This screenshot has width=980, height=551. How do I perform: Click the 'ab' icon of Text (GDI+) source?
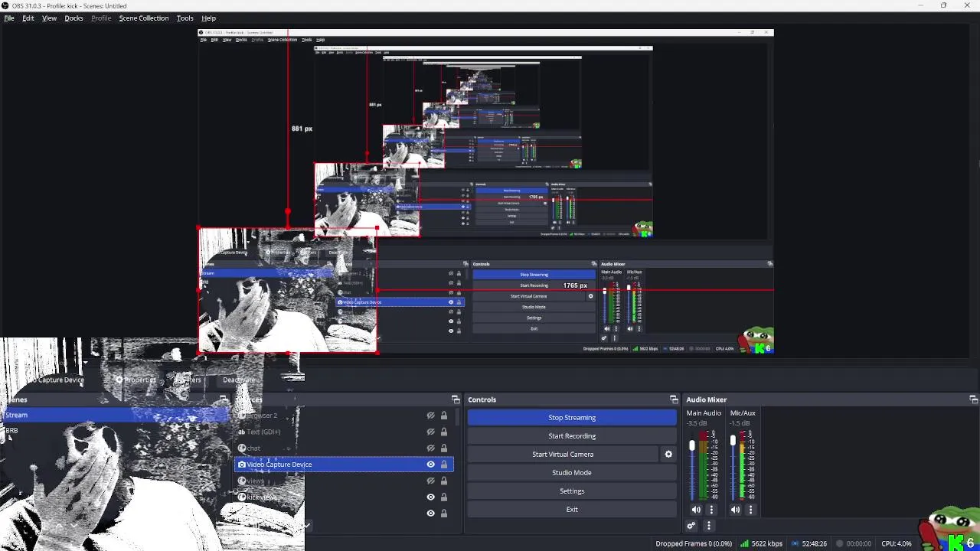pyautogui.click(x=242, y=432)
